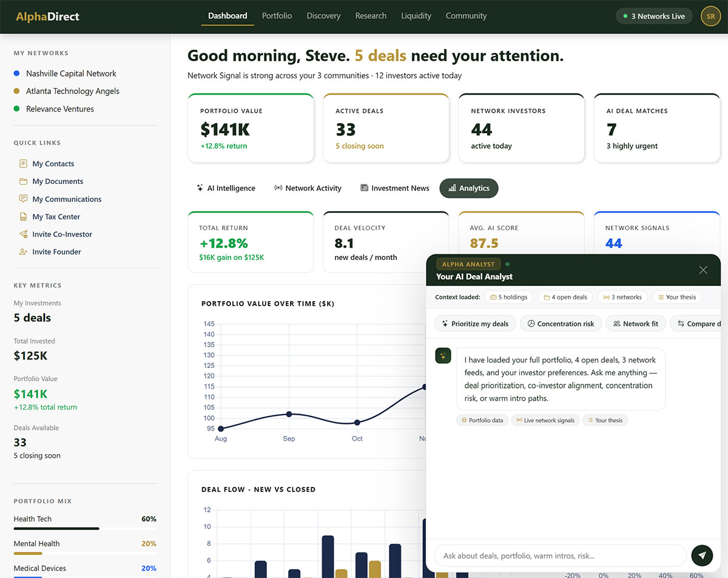Click the Deal Velocity 8.1 card
Screen dimensions: 728x578
(x=386, y=242)
